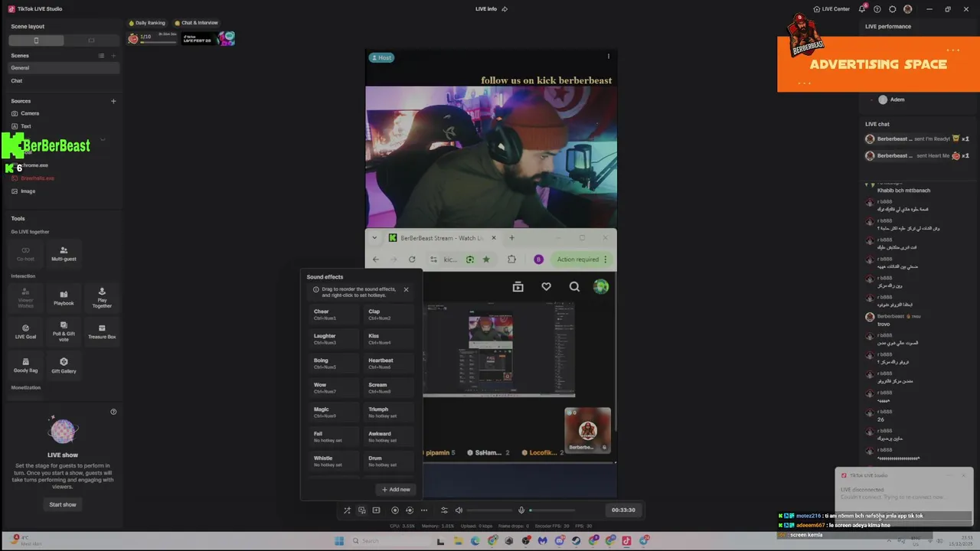The image size is (980, 551).
Task: Open the LIVE Goal tool
Action: (25, 331)
